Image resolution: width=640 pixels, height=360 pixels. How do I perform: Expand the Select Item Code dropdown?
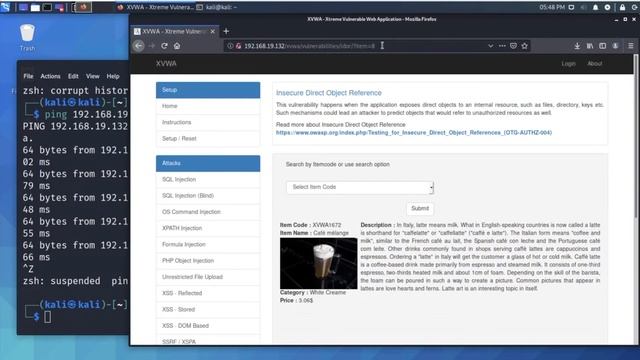click(x=360, y=187)
